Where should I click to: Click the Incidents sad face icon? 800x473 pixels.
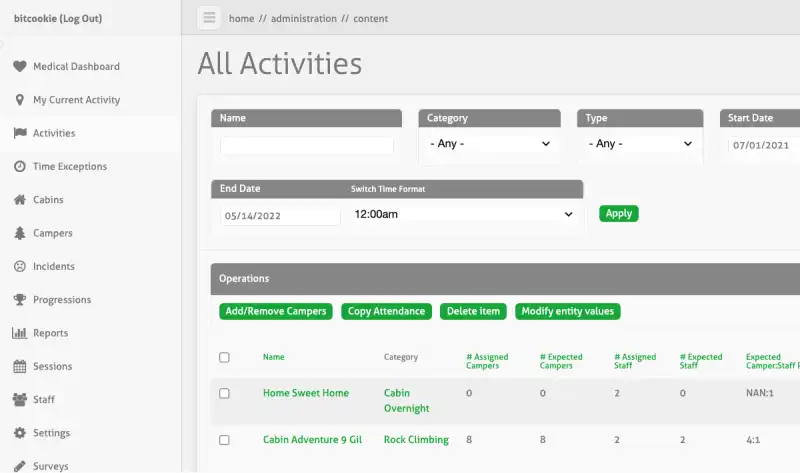(x=19, y=266)
